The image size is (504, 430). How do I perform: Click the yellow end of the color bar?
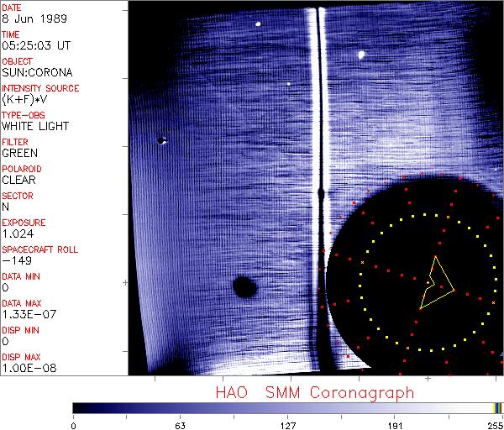(496, 407)
